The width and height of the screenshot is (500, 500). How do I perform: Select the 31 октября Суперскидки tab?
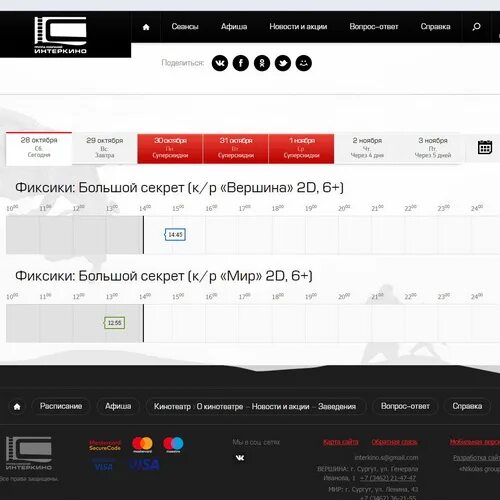point(236,148)
